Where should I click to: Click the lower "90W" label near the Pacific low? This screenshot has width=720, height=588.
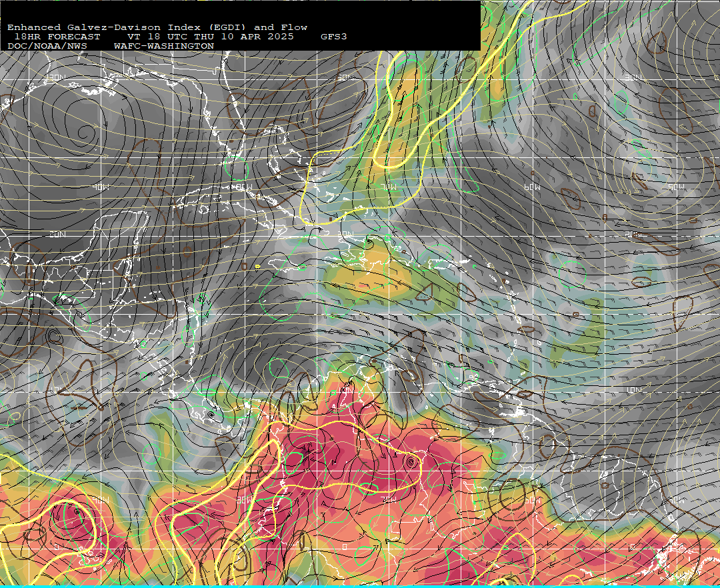click(101, 499)
